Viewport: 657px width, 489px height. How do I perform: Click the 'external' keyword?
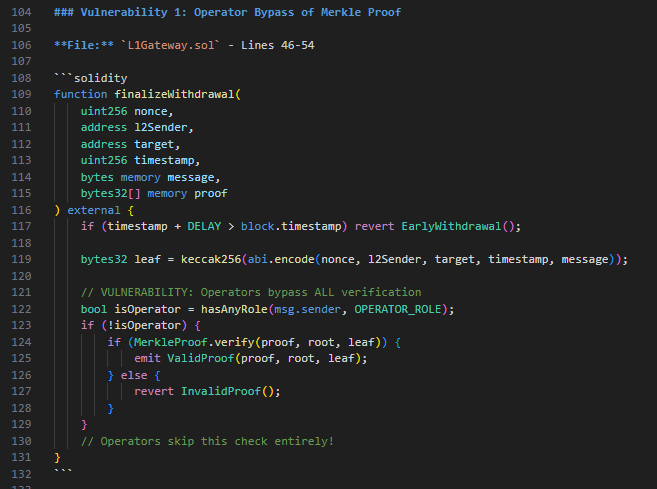[x=94, y=210]
